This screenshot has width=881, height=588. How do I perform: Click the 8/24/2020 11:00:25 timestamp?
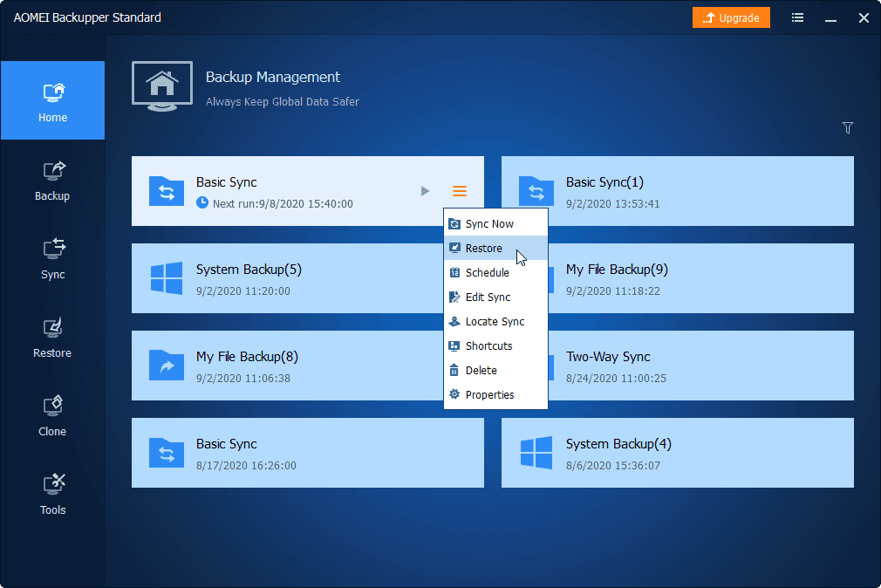[x=616, y=379]
